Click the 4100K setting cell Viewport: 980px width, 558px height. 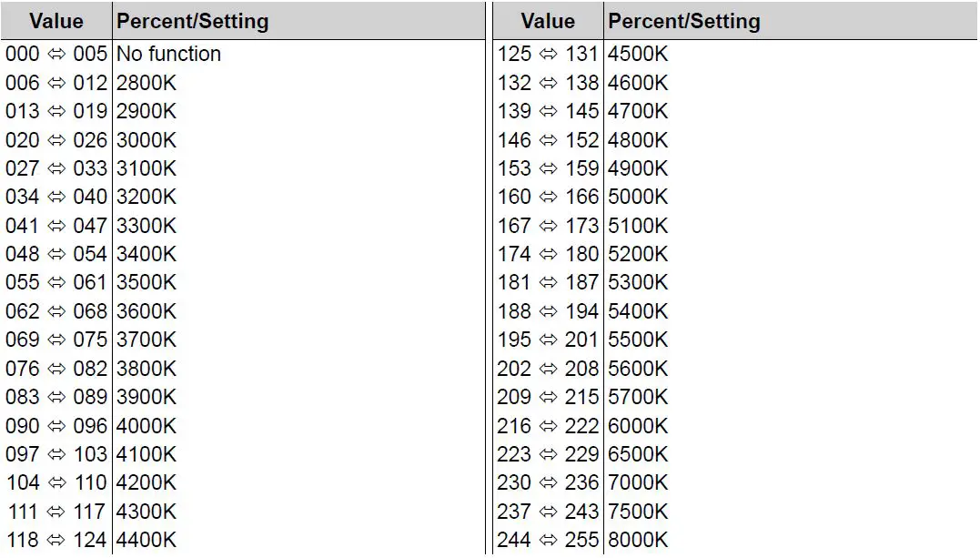tap(146, 453)
